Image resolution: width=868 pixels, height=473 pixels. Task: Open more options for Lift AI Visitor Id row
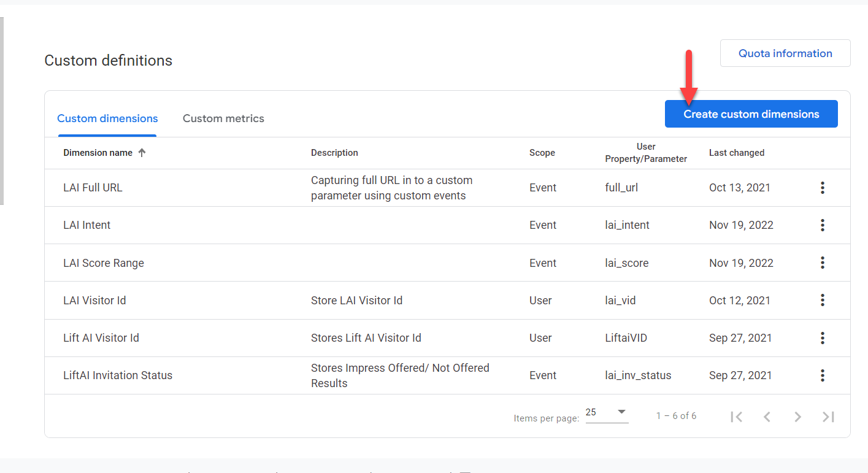pos(823,337)
